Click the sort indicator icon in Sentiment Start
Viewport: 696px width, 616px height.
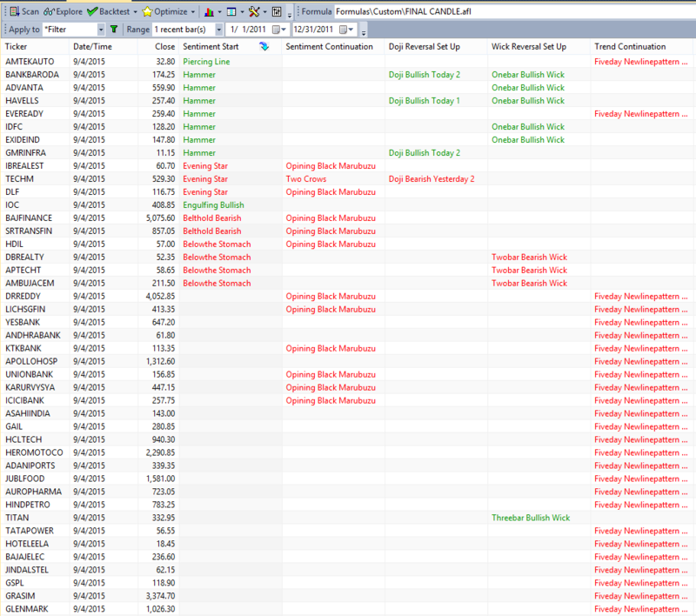click(x=264, y=47)
